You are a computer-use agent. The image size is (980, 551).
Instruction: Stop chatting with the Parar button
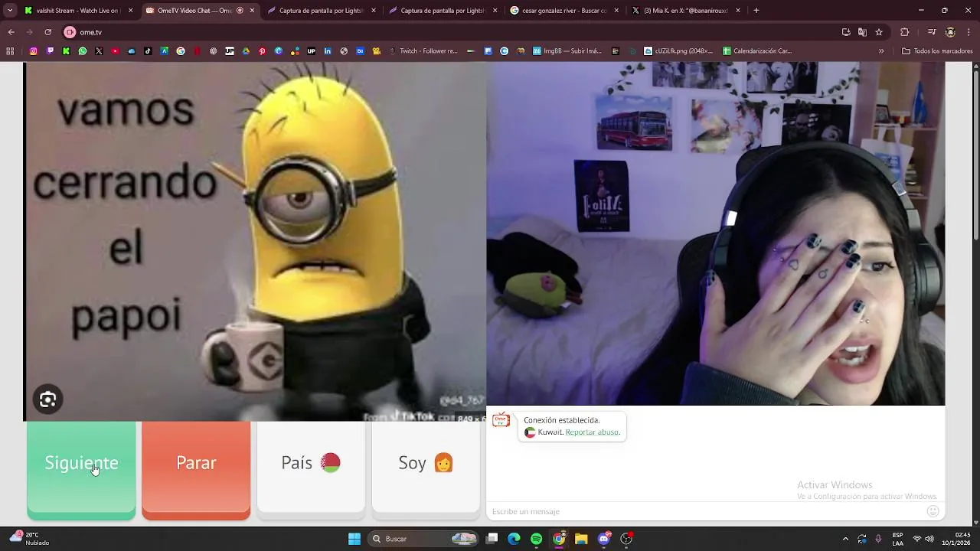(196, 470)
